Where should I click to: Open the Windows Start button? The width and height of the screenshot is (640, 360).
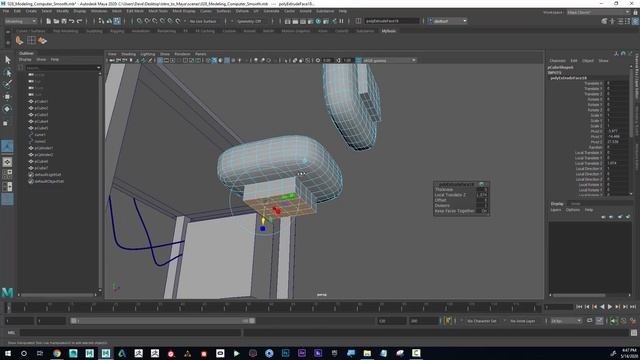click(7, 353)
